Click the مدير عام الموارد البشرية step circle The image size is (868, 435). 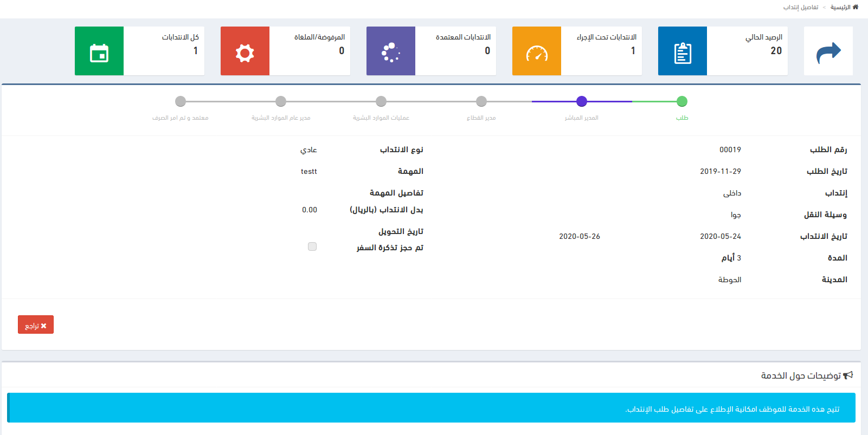point(281,101)
